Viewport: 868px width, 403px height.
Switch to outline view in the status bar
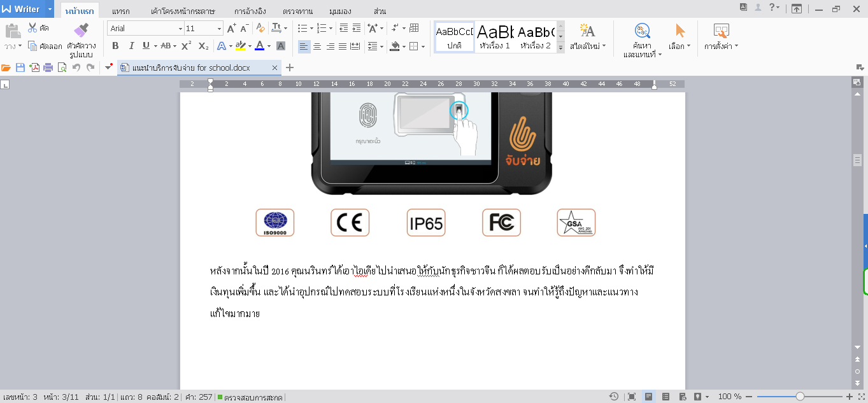[665, 397]
